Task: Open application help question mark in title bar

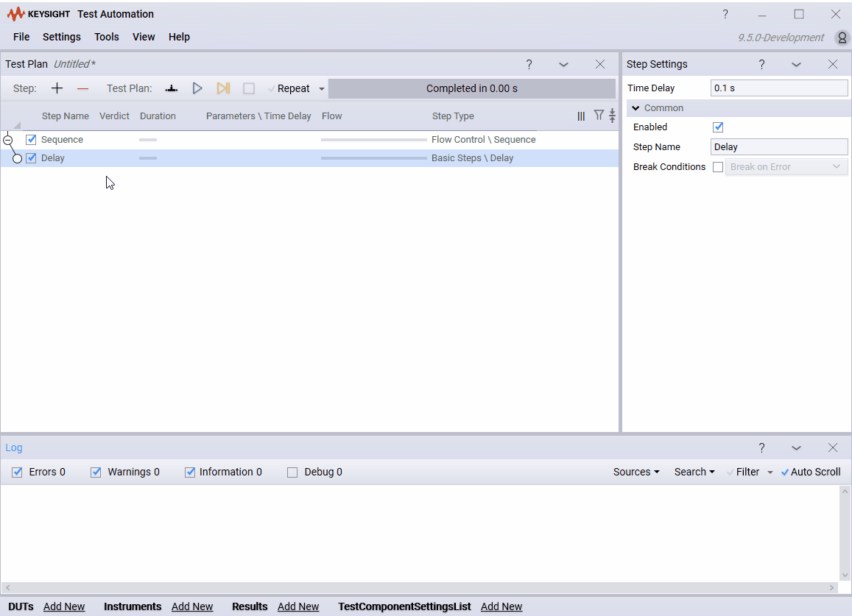Action: click(x=725, y=14)
